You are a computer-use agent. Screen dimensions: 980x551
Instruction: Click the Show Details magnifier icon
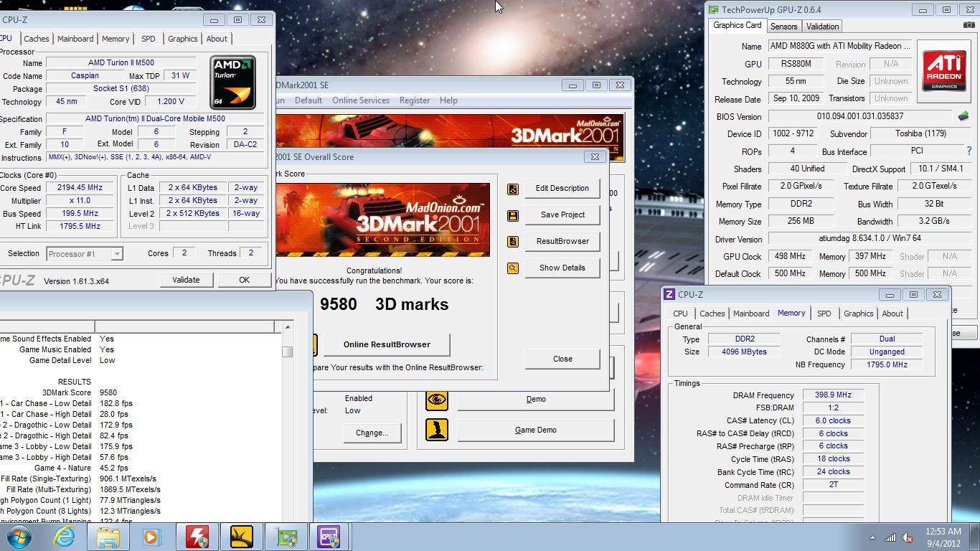[x=512, y=268]
